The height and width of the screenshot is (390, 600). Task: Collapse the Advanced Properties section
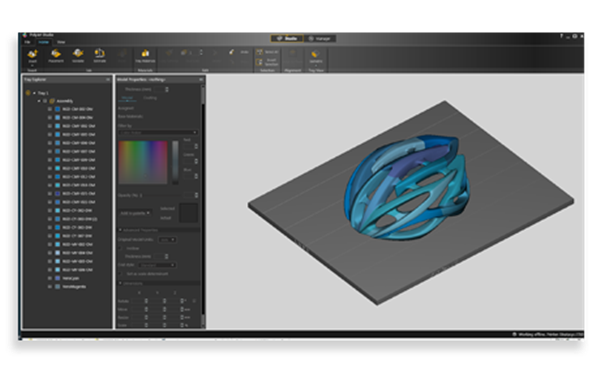(120, 230)
